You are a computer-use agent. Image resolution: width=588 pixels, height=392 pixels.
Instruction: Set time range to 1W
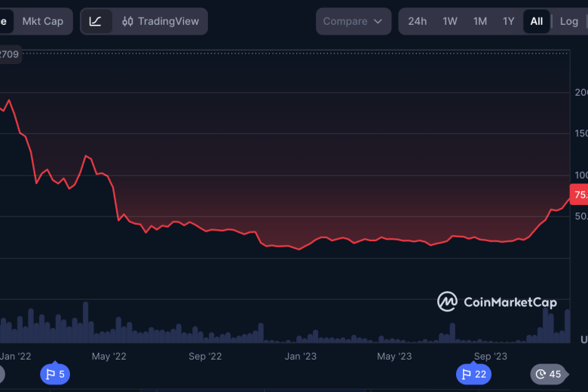(x=450, y=21)
